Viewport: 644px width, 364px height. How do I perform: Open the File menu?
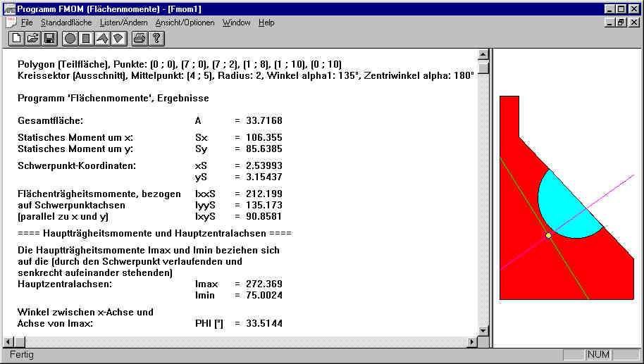click(x=27, y=23)
